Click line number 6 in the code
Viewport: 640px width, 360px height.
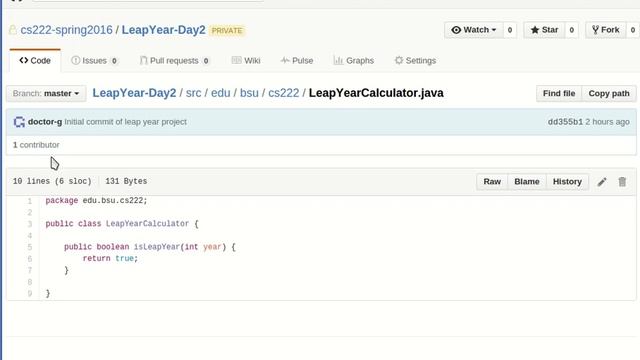[29, 258]
